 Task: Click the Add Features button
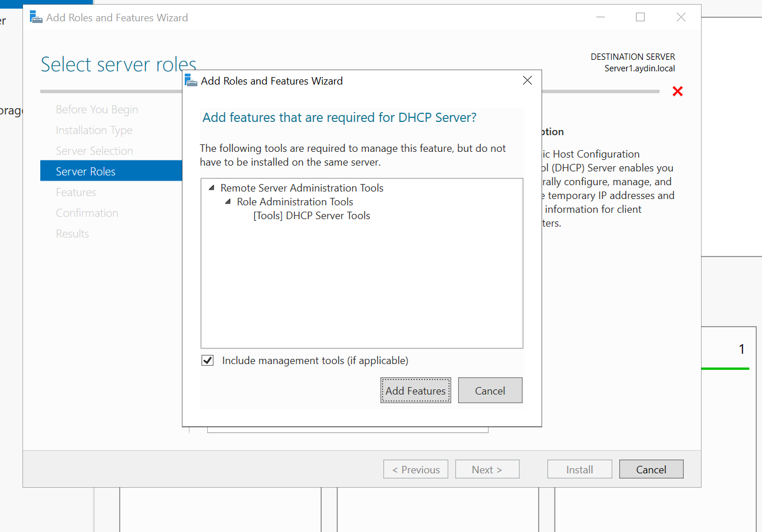tap(416, 391)
